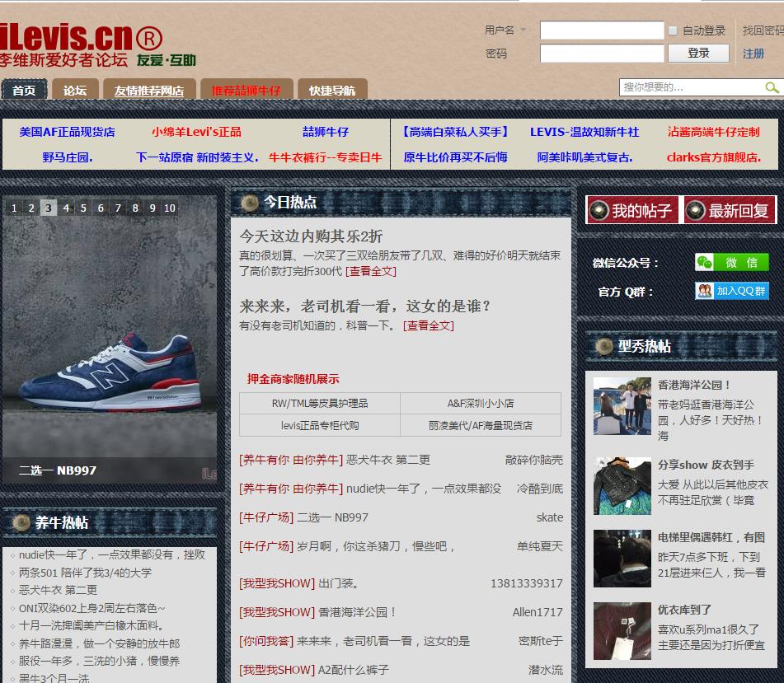Open the LEVIS-温故知新牛社 link
The height and width of the screenshot is (683, 784).
tap(584, 132)
